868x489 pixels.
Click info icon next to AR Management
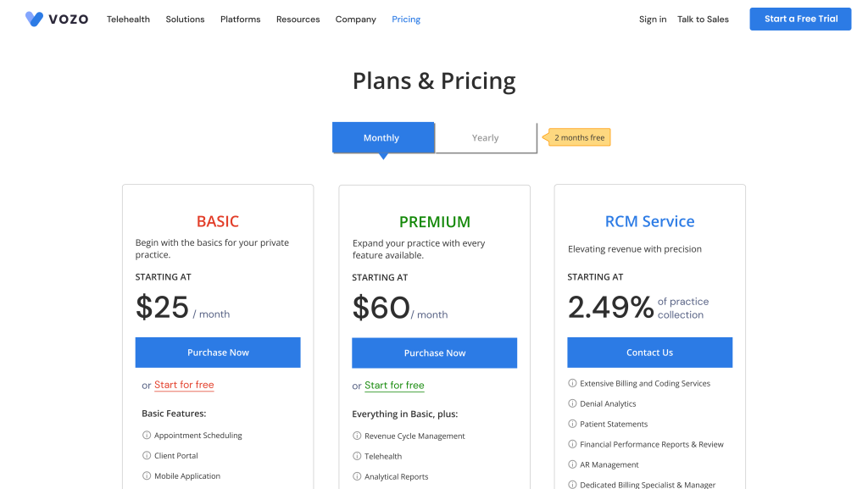click(572, 464)
